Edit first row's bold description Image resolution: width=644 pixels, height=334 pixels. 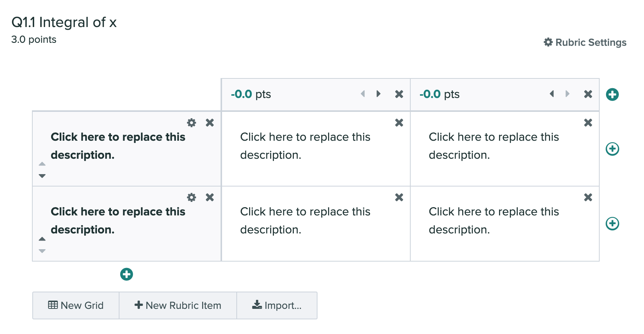pos(118,146)
